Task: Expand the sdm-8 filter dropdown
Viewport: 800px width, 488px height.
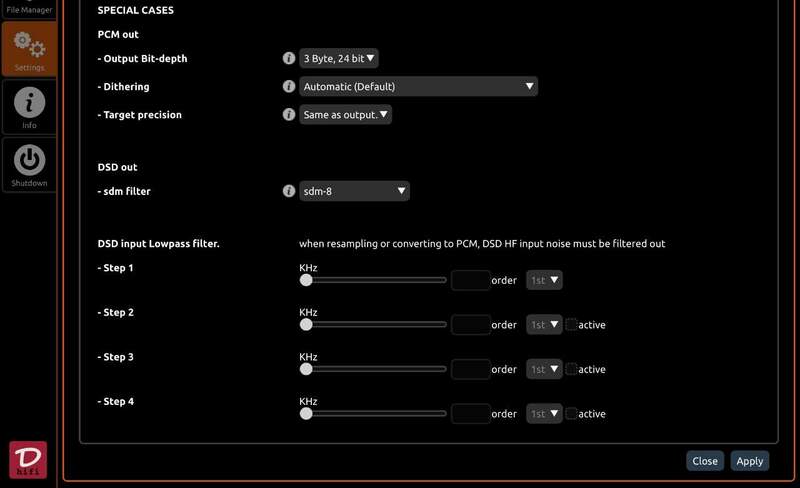Action: 354,191
